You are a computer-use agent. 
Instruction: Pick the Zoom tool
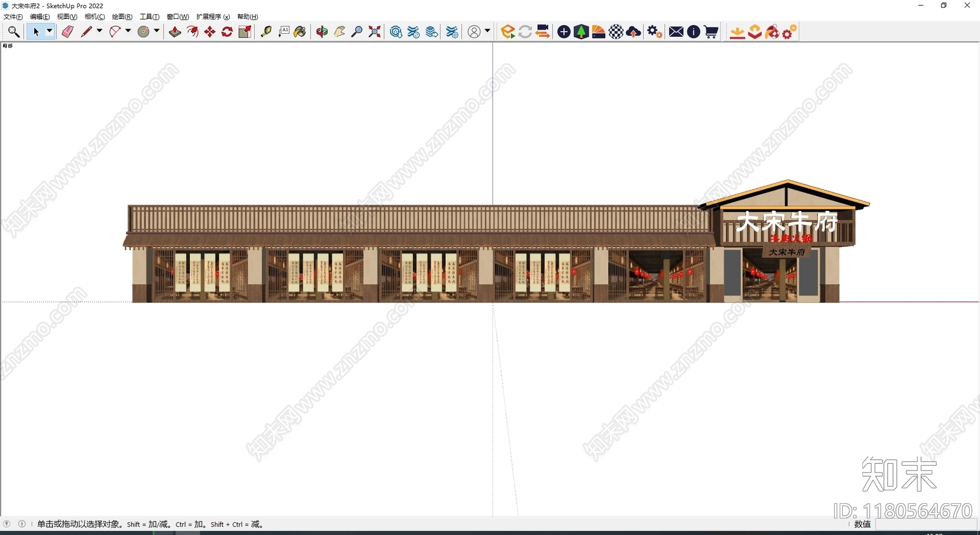(357, 32)
